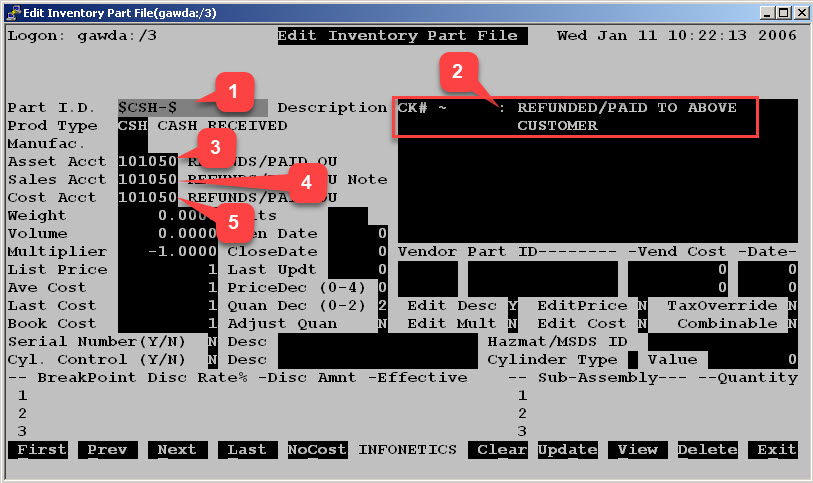Jump to the Last record
This screenshot has width=813, height=483.
click(x=246, y=450)
